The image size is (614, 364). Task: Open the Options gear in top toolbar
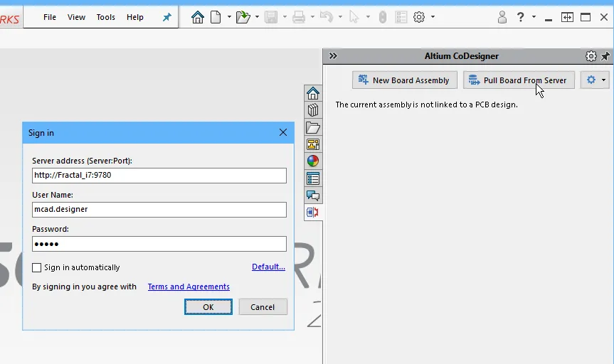click(x=419, y=17)
